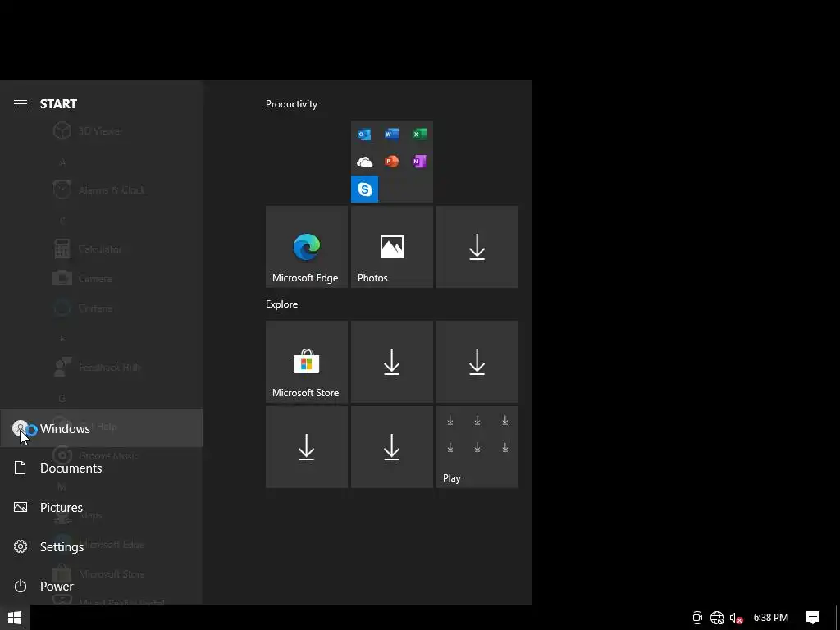
Task: Launch OneNote from the Office tile folder
Action: tap(419, 162)
